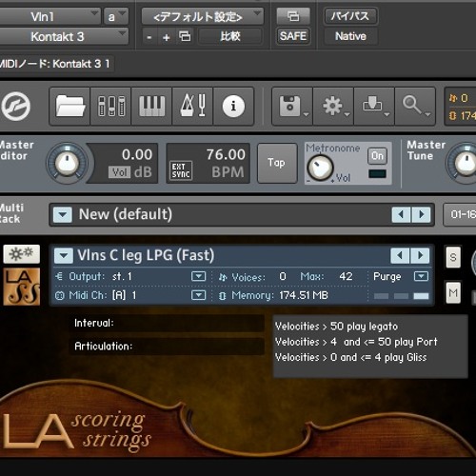Mute the Vlns C leg instrument

click(x=453, y=292)
